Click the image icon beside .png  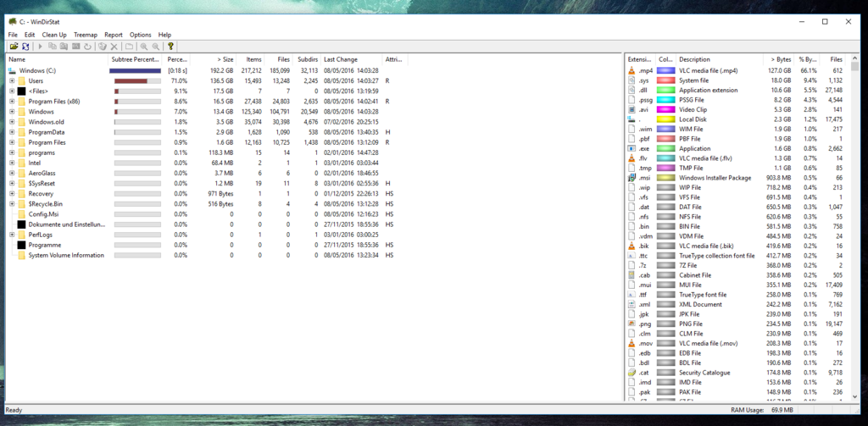click(632, 324)
